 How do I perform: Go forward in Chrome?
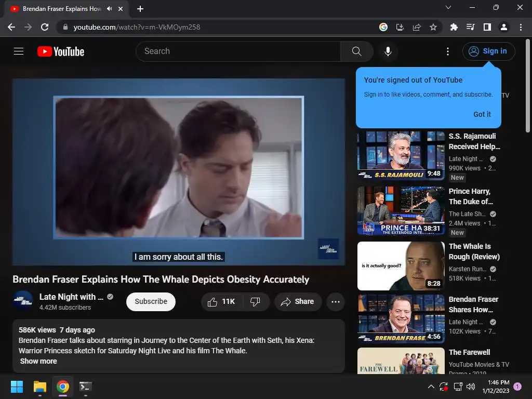click(28, 27)
